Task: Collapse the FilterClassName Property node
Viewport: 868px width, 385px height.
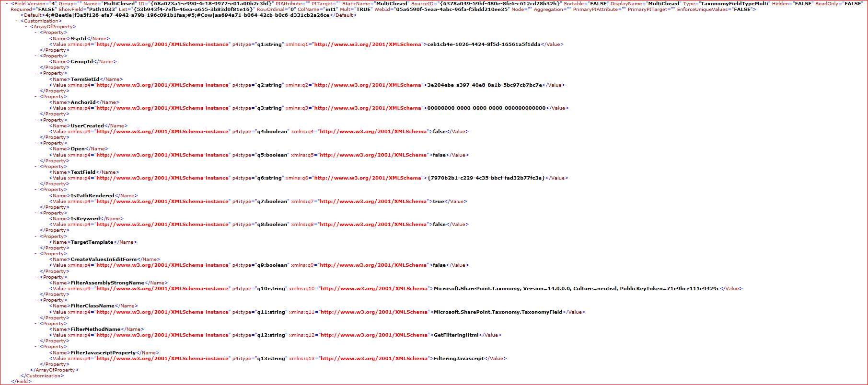Action: (36, 300)
